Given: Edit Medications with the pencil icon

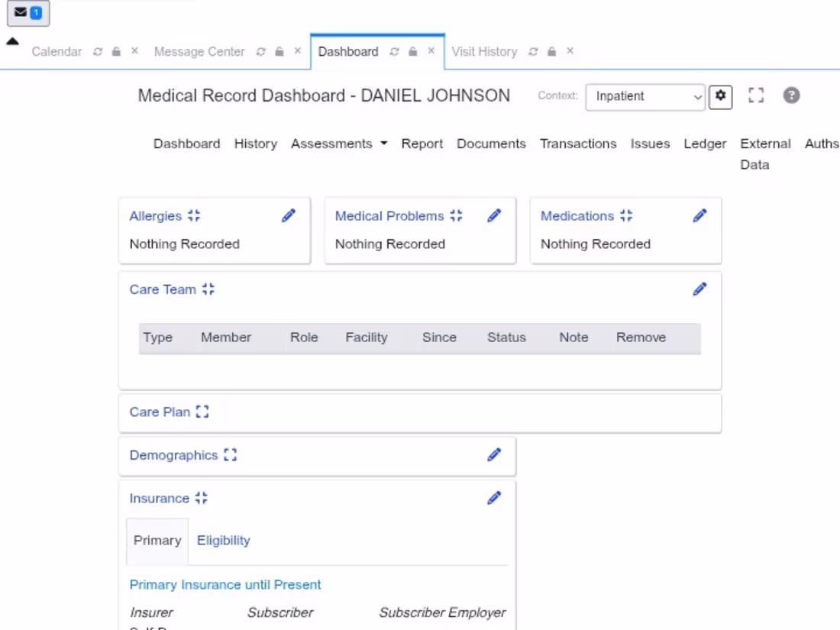Looking at the screenshot, I should click(x=699, y=215).
